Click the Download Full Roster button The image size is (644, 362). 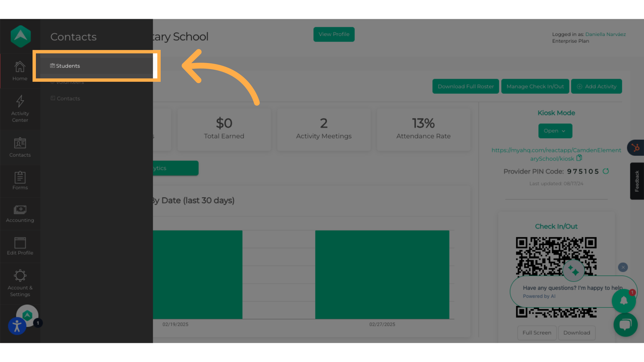tap(465, 86)
